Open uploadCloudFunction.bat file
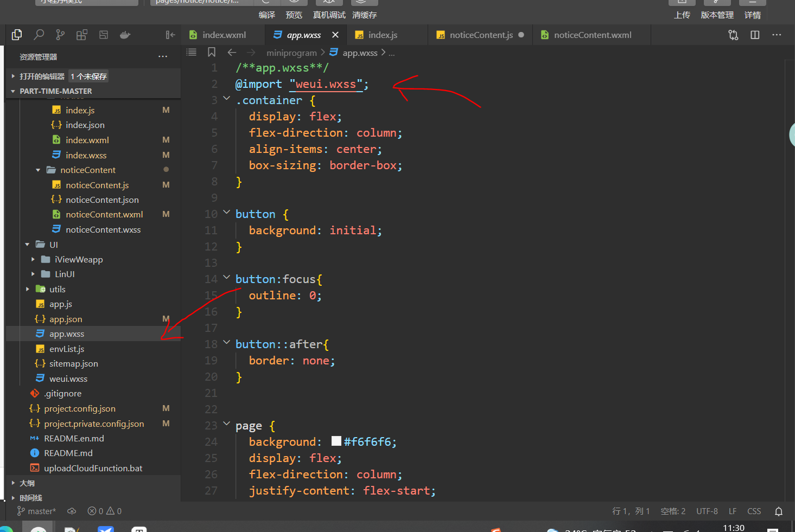 coord(93,468)
